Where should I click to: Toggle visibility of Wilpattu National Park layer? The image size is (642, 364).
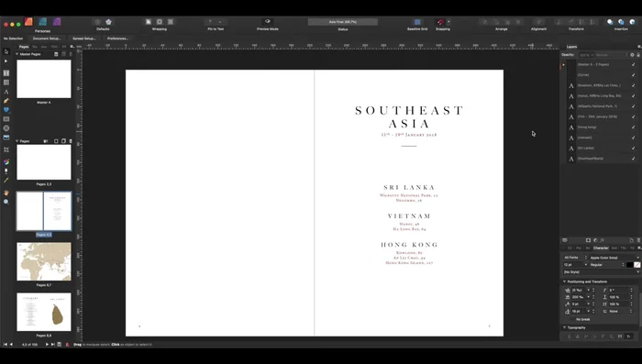pos(634,106)
